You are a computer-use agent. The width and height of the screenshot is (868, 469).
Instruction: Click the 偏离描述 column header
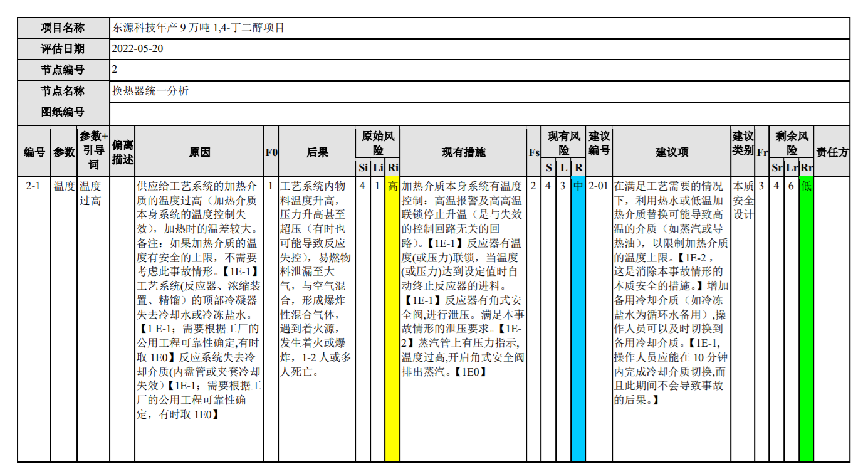pos(122,151)
